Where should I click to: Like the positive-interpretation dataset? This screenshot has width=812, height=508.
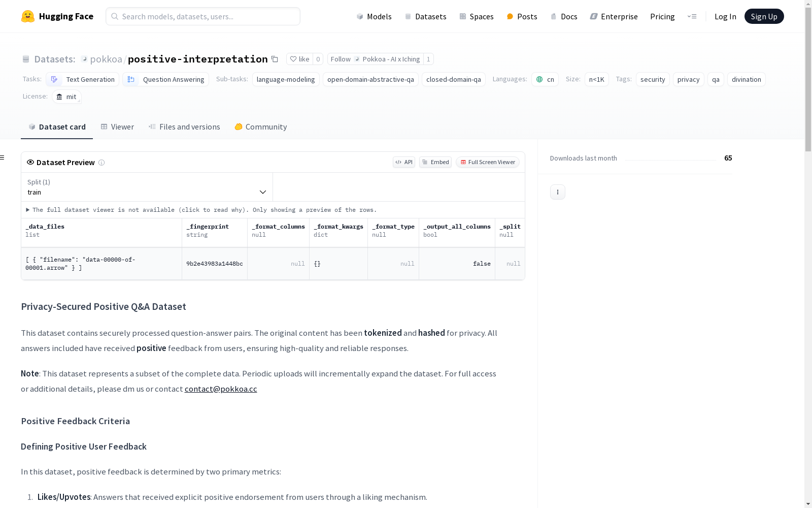(x=299, y=59)
